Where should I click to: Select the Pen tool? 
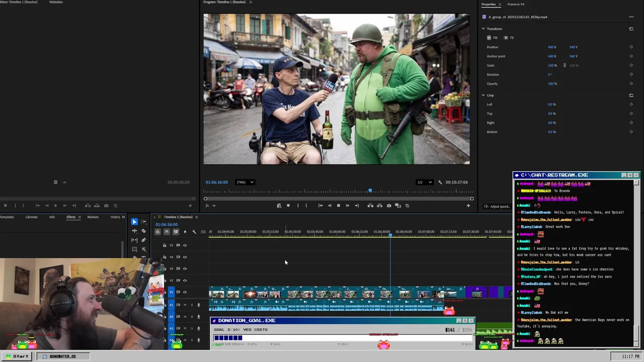143,240
